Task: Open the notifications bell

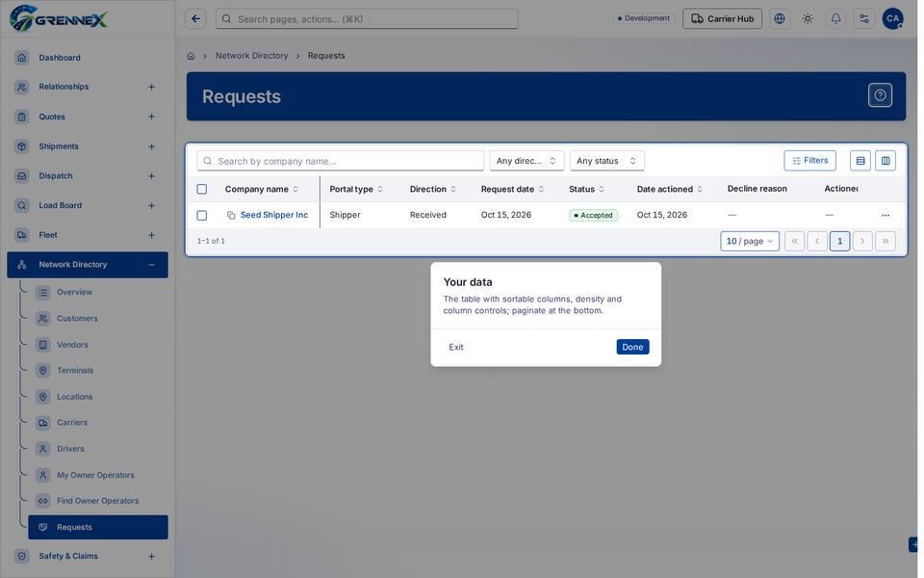Action: click(x=835, y=19)
